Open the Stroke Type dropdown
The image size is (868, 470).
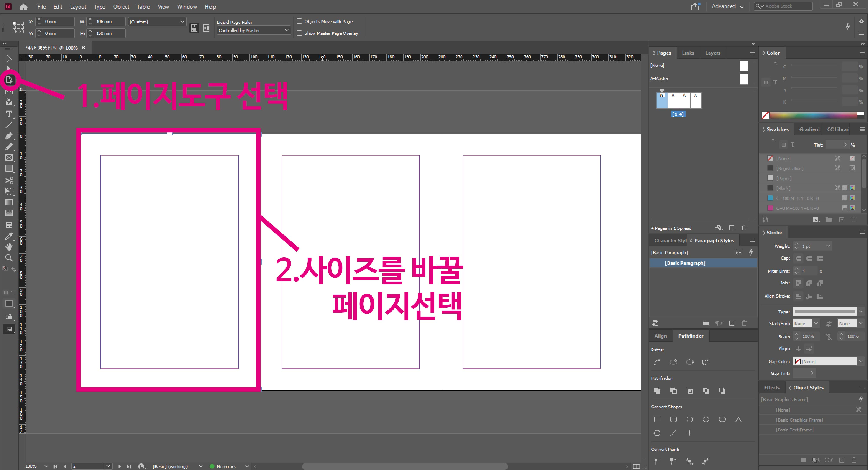861,312
